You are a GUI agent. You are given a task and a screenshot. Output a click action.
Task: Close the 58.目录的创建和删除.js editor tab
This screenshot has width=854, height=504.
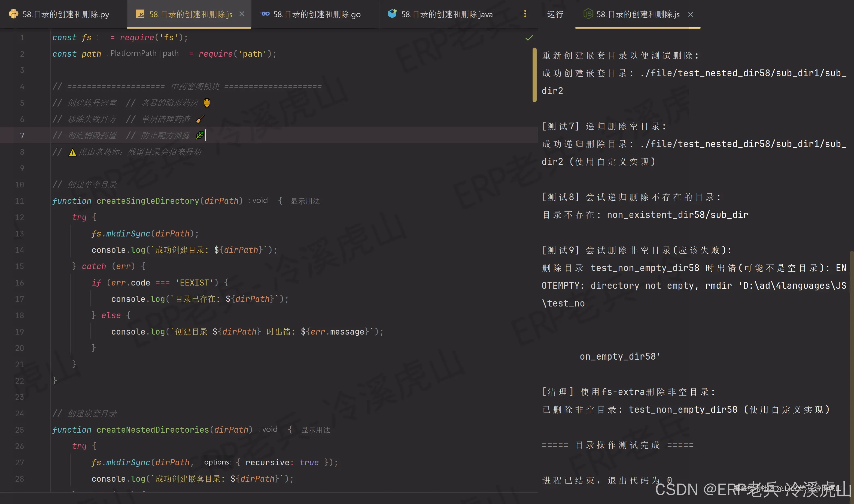point(242,14)
